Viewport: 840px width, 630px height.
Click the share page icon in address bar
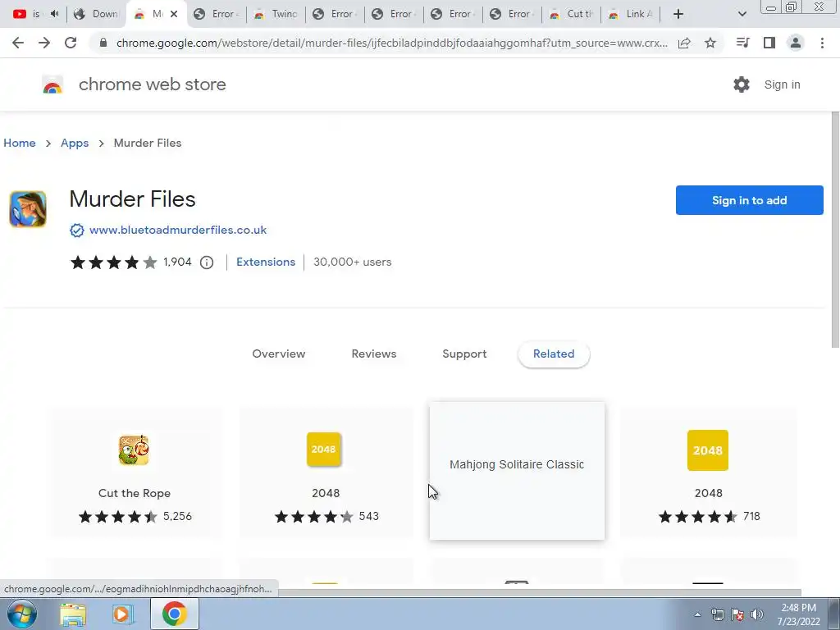click(x=684, y=43)
